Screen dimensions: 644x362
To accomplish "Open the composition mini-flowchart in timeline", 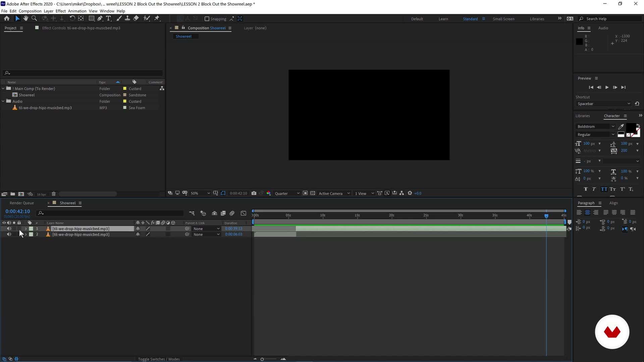I will (x=192, y=213).
